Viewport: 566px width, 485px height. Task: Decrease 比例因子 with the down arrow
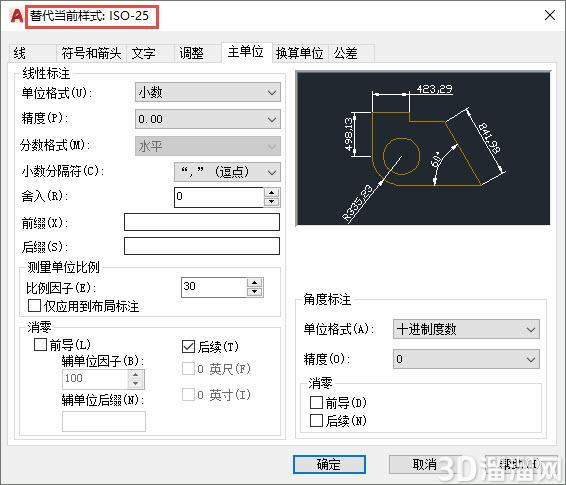tap(255, 292)
